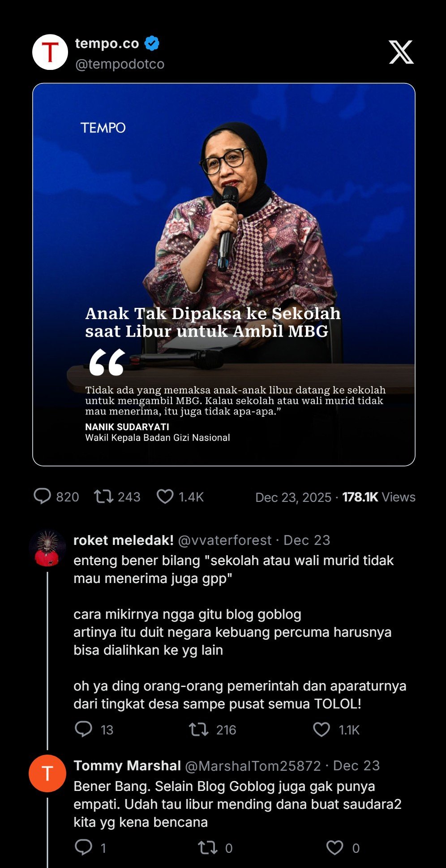This screenshot has height=868, width=446.
Task: Reply to Tommy Marshal's comment
Action: click(83, 847)
